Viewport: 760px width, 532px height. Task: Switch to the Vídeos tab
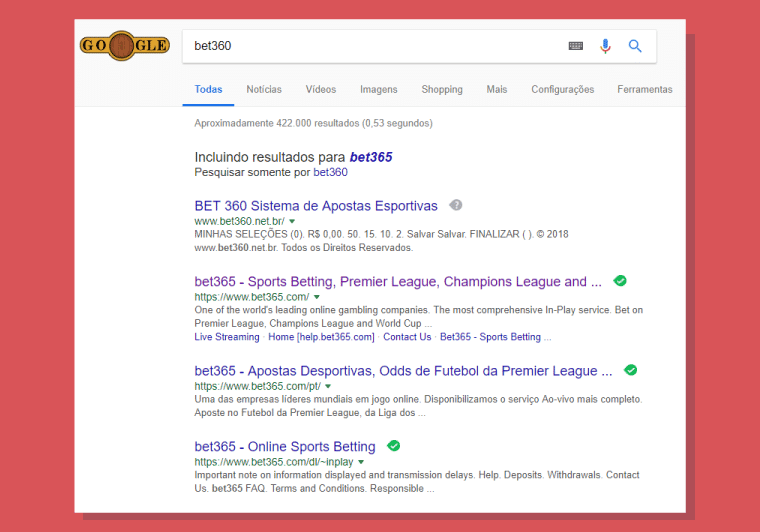coord(321,90)
